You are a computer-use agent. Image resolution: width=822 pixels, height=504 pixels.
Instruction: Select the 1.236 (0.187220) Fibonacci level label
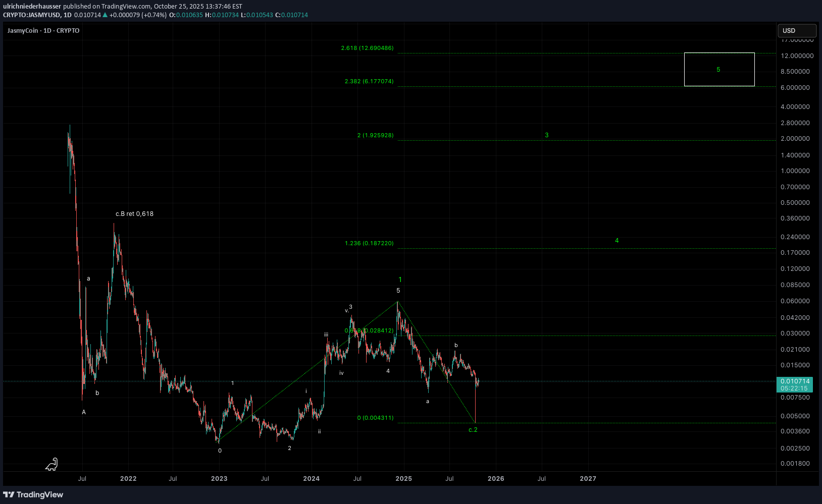point(369,244)
